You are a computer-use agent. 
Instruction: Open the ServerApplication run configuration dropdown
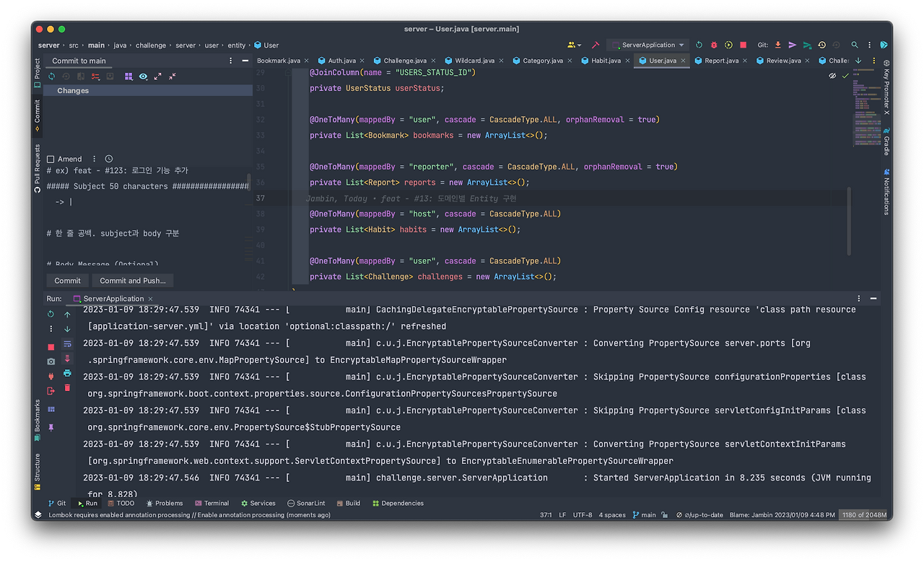click(x=648, y=45)
